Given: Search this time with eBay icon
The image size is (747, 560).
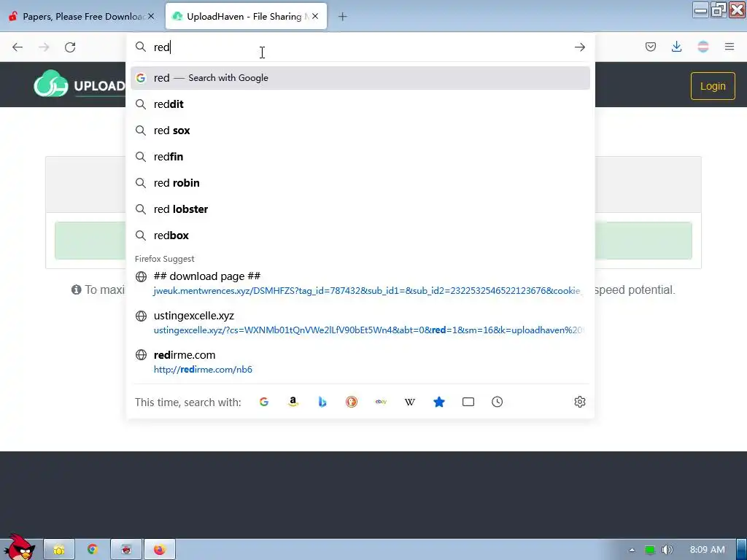Looking at the screenshot, I should coord(381,402).
